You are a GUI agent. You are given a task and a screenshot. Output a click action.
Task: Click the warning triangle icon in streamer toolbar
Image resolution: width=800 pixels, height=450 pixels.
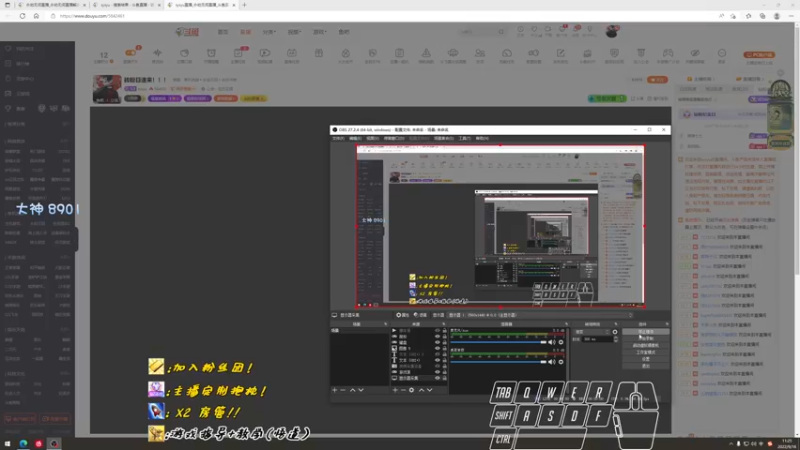click(x=426, y=54)
